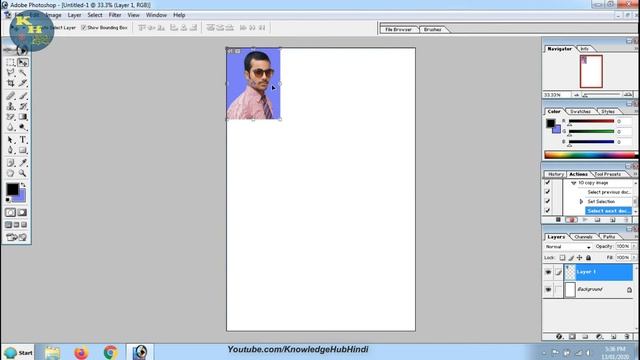Add layer style button in Layers panel

point(559,337)
